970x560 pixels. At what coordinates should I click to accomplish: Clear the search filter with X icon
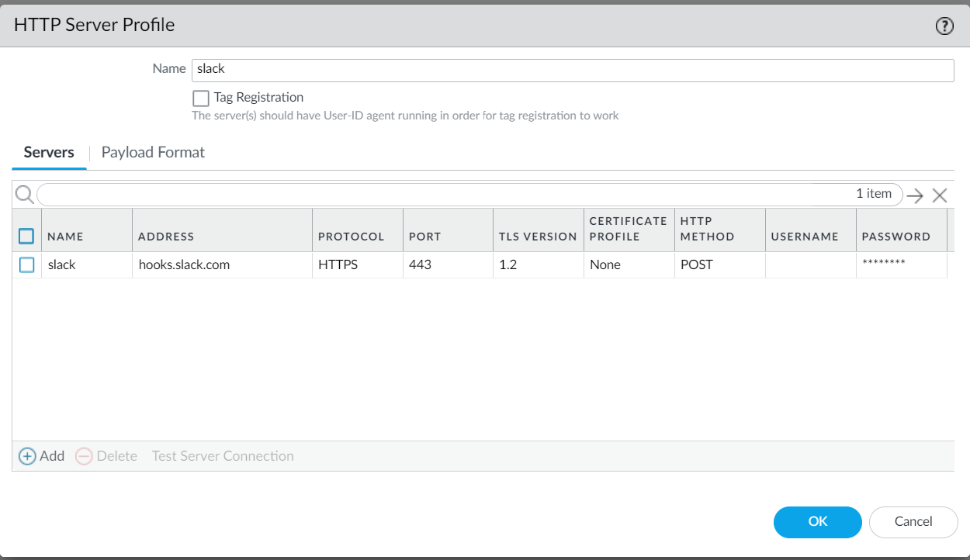click(x=940, y=195)
